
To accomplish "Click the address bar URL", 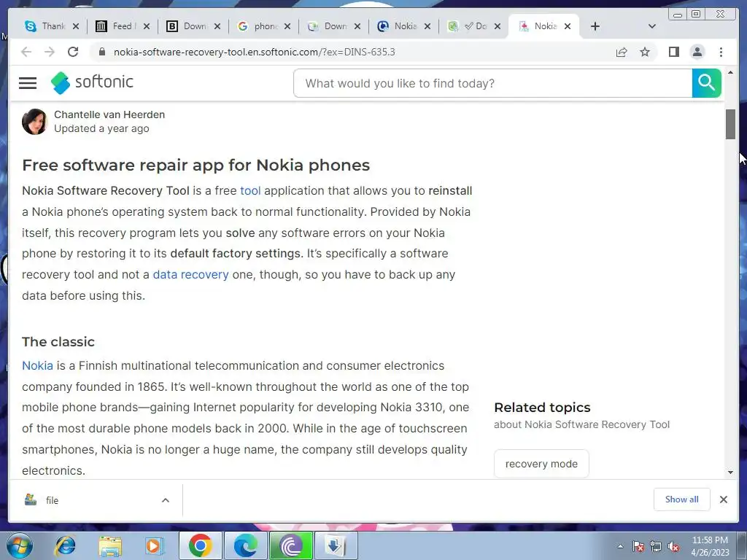I will tap(255, 52).
